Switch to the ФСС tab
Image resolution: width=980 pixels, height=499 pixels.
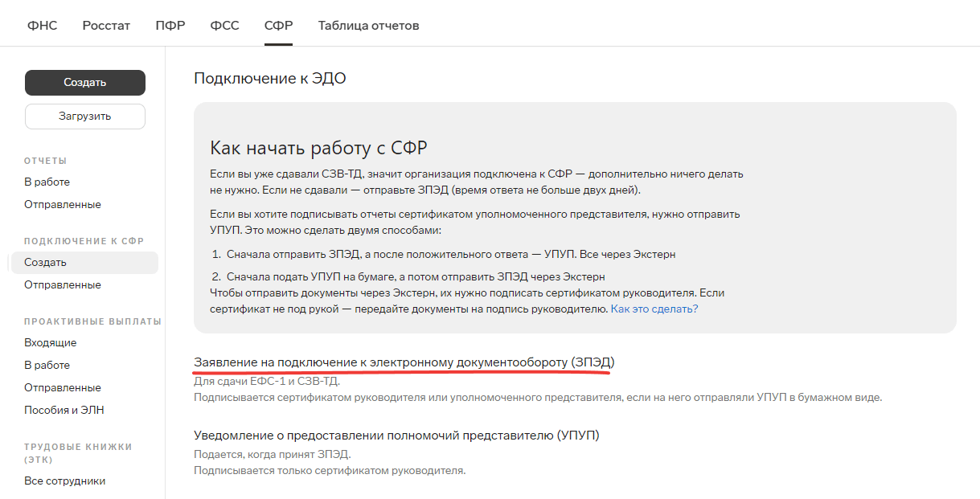[225, 25]
